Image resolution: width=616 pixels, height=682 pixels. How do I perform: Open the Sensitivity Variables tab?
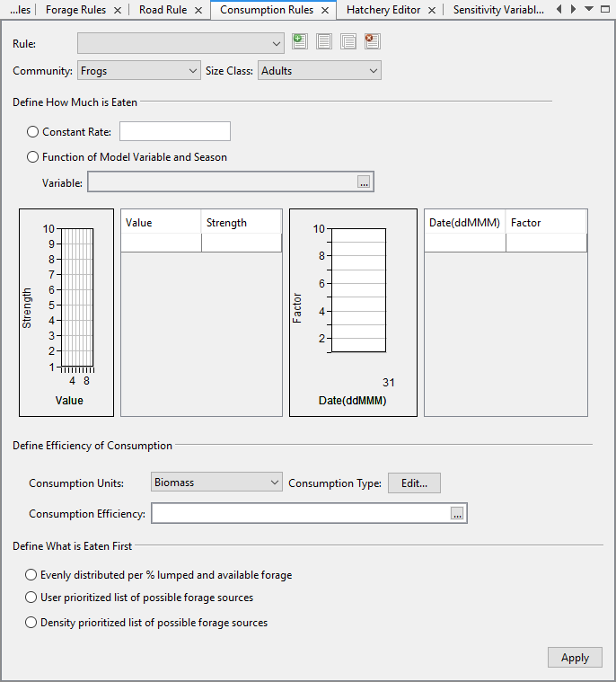pos(497,11)
